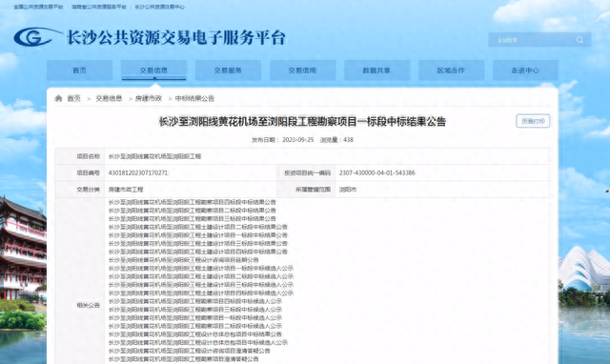Open 勘察项目澄清答疑公告 link
The width and height of the screenshot is (610, 364).
[183, 359]
